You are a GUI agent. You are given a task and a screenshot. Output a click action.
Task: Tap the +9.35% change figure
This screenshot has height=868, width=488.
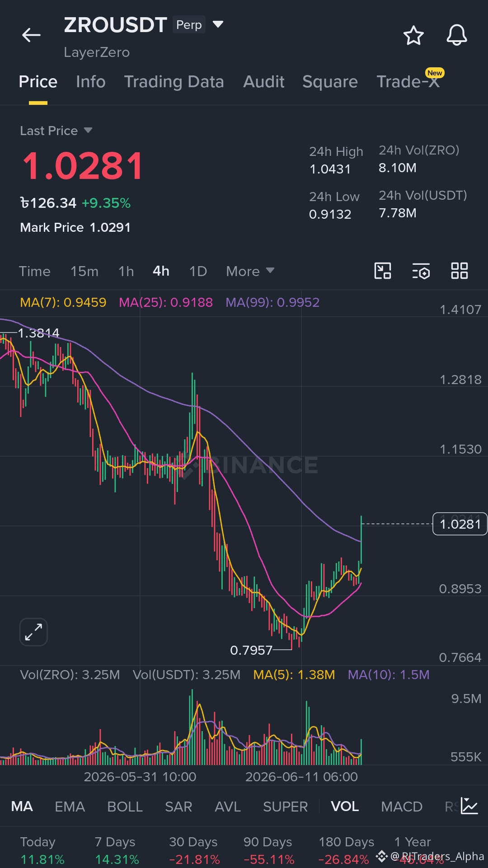(106, 203)
